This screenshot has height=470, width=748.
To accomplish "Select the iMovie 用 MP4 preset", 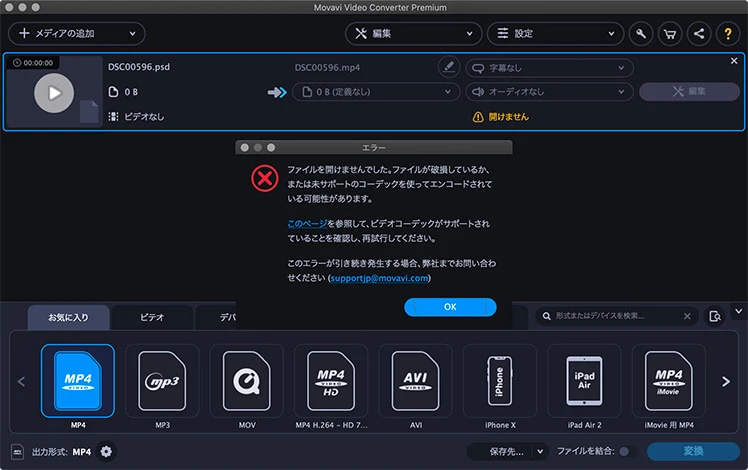I will click(x=669, y=381).
